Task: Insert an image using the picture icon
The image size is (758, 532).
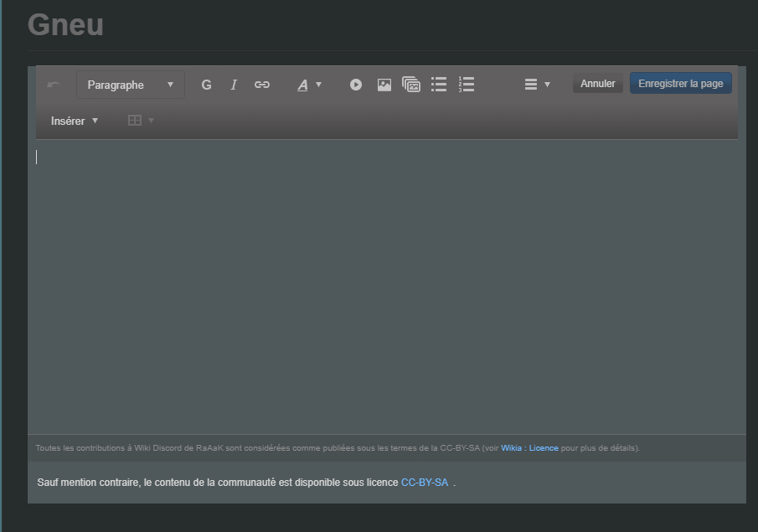Action: pos(383,84)
